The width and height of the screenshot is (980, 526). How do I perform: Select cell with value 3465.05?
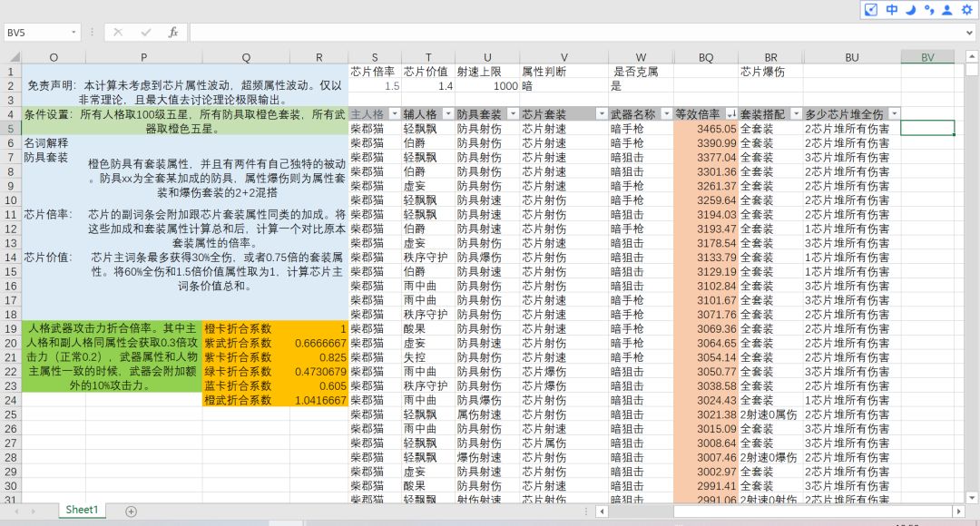[x=706, y=129]
